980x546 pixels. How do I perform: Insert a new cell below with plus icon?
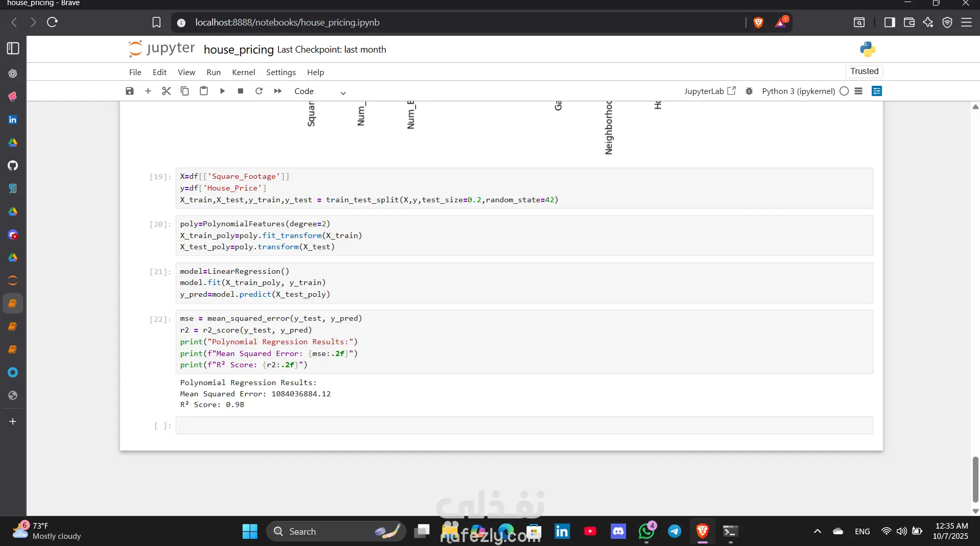(x=148, y=91)
